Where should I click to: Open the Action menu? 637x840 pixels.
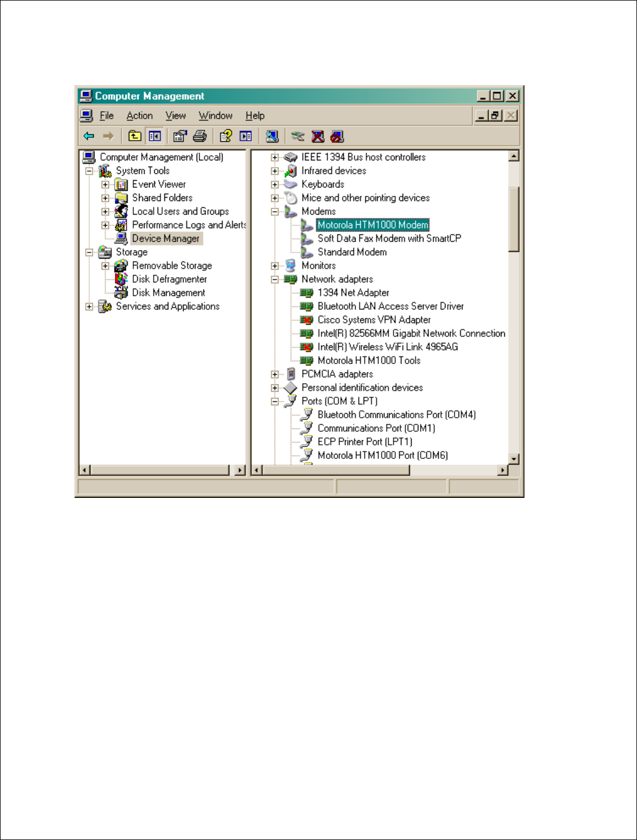(139, 116)
